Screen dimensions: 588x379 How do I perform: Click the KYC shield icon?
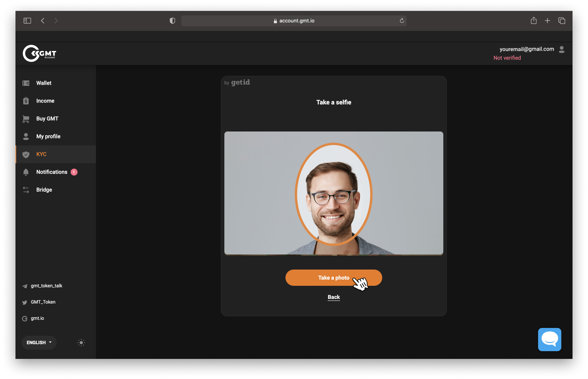[26, 155]
